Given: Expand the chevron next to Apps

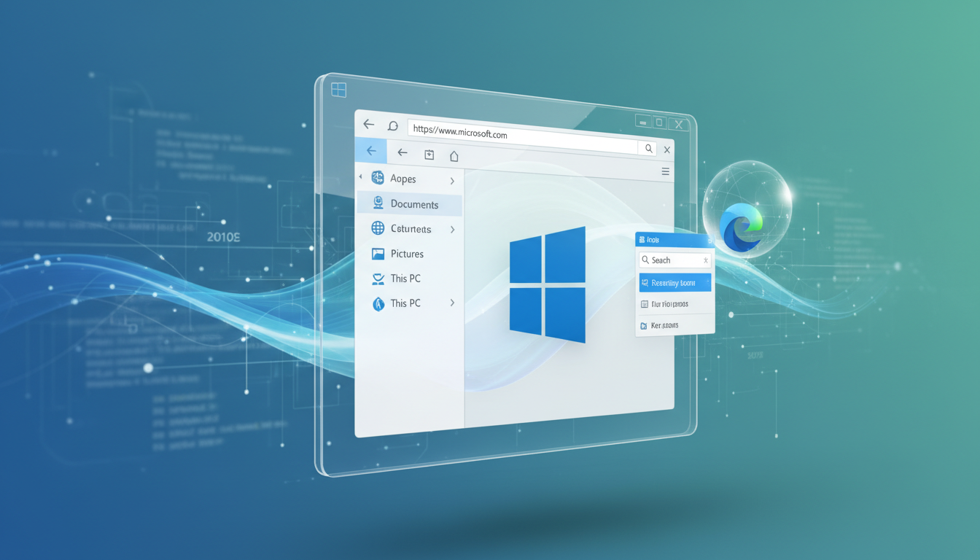Looking at the screenshot, I should 452,179.
